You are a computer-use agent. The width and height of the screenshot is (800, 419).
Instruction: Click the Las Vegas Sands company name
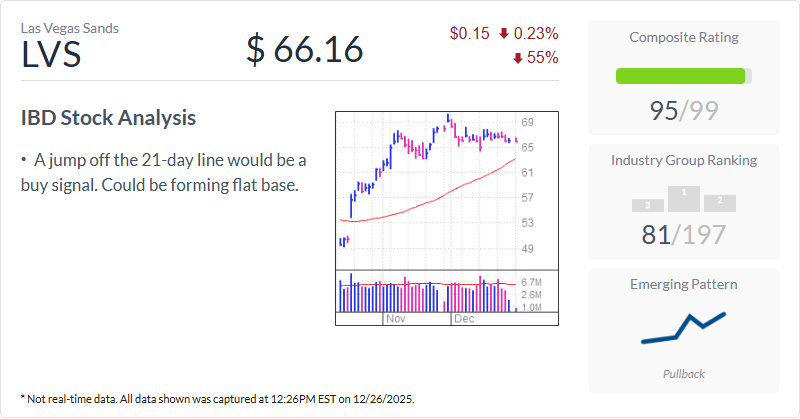coord(69,28)
